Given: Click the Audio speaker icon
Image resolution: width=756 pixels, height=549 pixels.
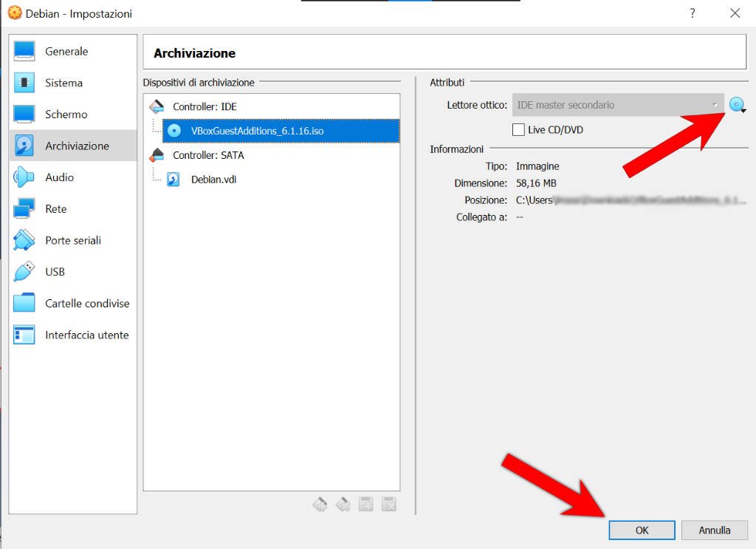Looking at the screenshot, I should 24,177.
